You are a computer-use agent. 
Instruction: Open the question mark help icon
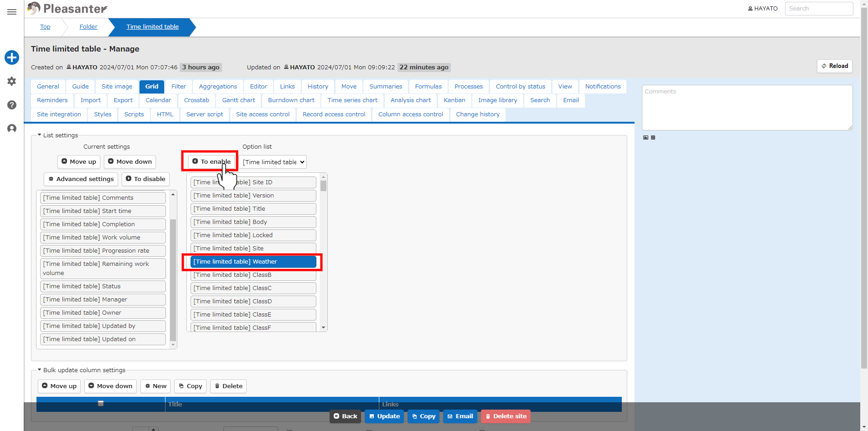tap(12, 105)
